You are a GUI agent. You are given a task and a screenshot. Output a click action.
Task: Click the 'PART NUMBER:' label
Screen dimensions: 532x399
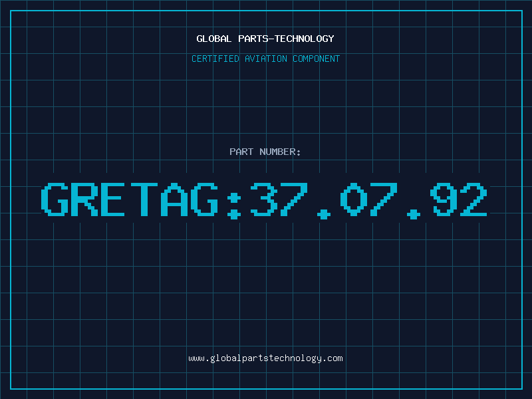click(x=265, y=152)
